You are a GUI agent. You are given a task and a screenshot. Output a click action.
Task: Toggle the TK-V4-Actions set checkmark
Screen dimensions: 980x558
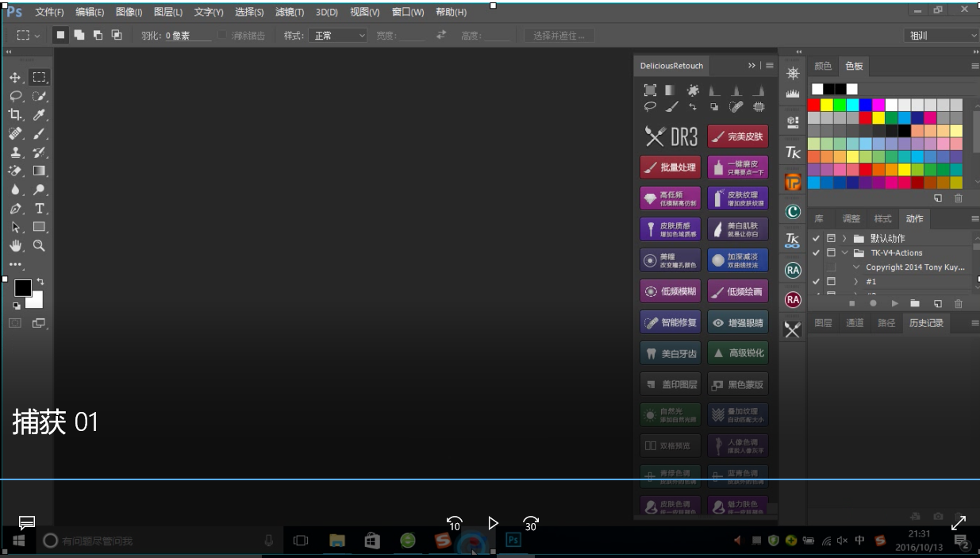click(816, 252)
